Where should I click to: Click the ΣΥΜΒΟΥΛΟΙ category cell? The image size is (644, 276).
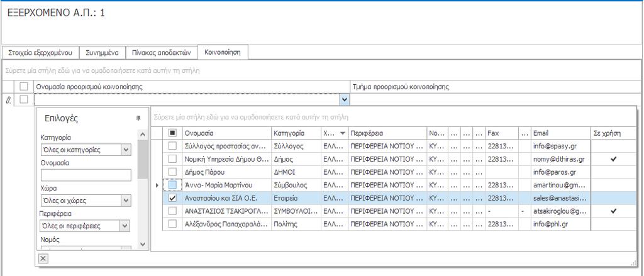tap(296, 211)
